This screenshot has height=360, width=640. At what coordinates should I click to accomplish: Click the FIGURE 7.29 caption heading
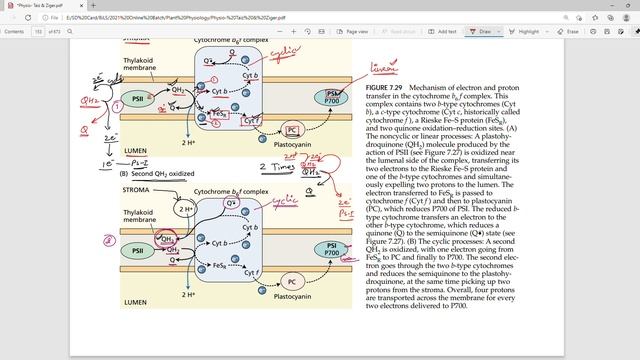[384, 88]
